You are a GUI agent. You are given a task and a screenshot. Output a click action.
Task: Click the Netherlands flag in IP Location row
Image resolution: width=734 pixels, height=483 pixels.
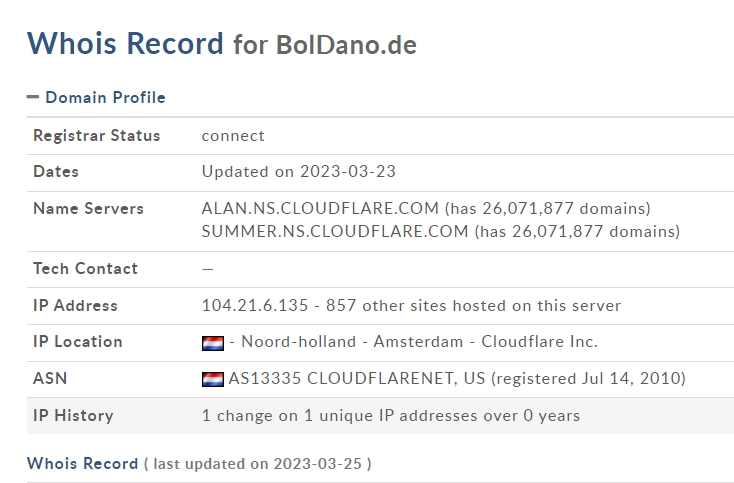pos(213,343)
